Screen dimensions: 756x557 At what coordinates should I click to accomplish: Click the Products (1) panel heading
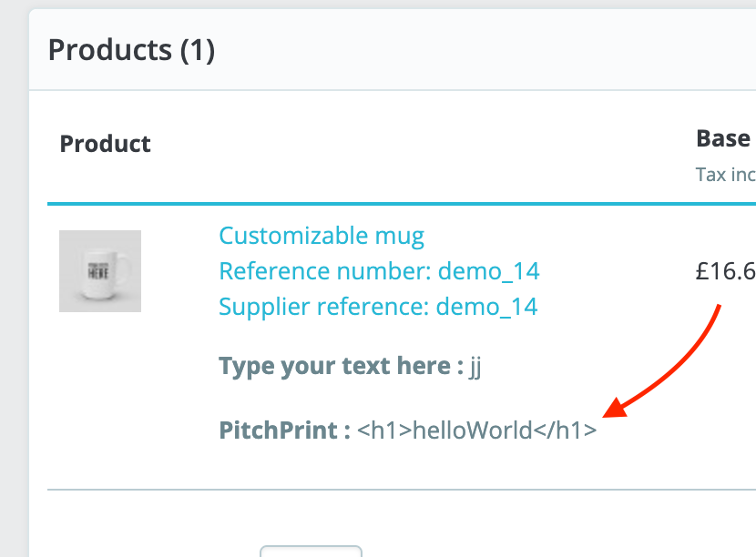[131, 50]
